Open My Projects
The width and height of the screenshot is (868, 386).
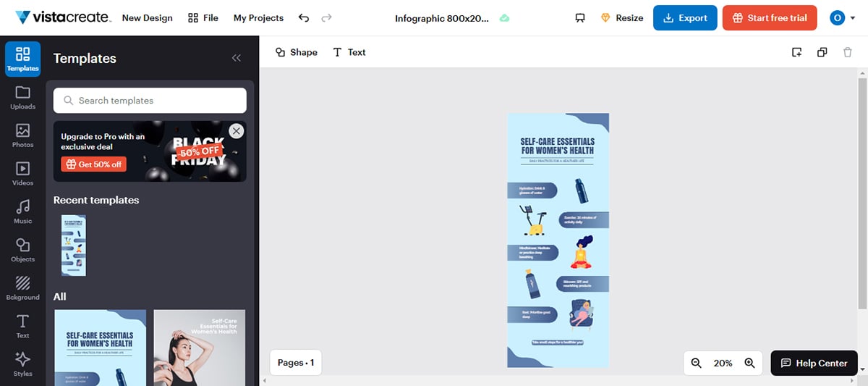[258, 18]
